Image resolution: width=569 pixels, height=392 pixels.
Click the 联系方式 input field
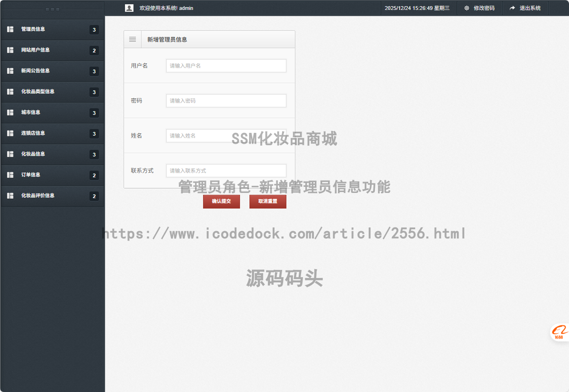coord(226,171)
